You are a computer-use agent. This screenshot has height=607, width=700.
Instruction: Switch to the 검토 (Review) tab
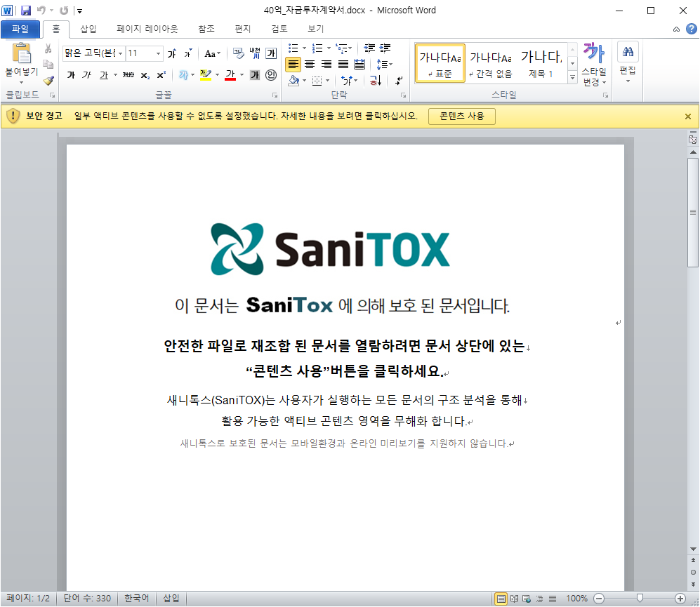click(x=279, y=29)
